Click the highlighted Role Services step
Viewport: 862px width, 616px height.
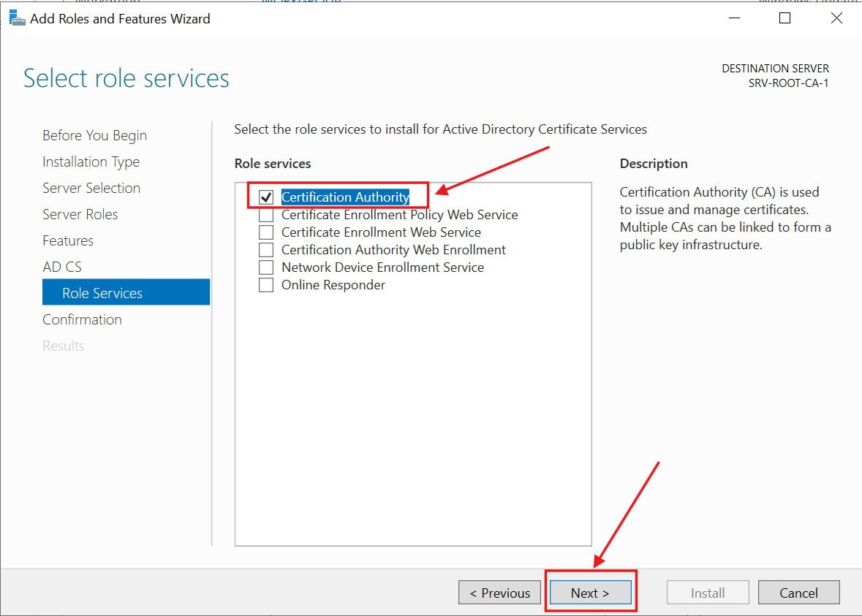click(101, 292)
